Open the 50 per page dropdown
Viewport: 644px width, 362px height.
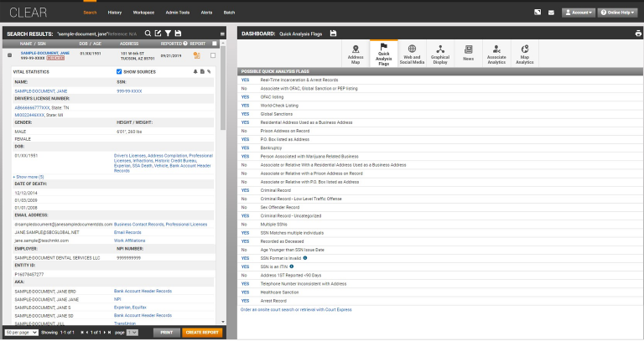coord(19,333)
